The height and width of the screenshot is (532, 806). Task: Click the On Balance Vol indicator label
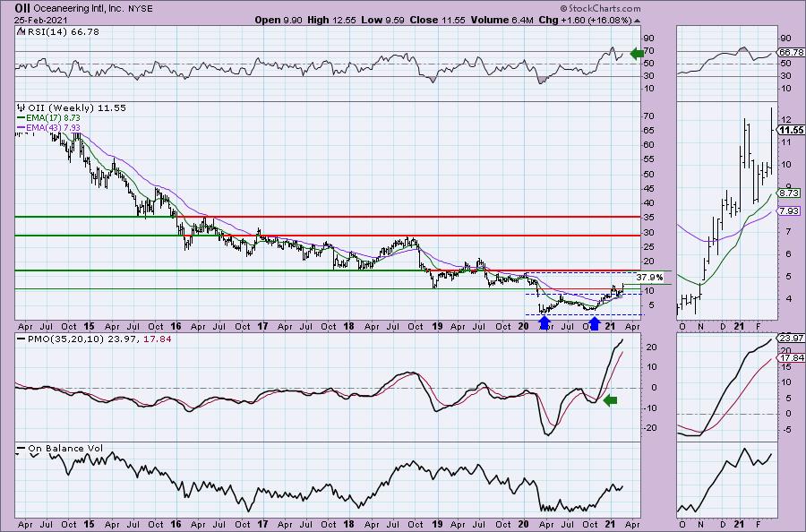pos(65,449)
